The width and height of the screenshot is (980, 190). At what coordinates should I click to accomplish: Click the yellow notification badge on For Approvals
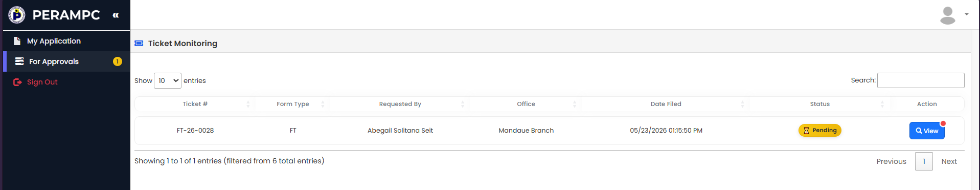[x=118, y=61]
